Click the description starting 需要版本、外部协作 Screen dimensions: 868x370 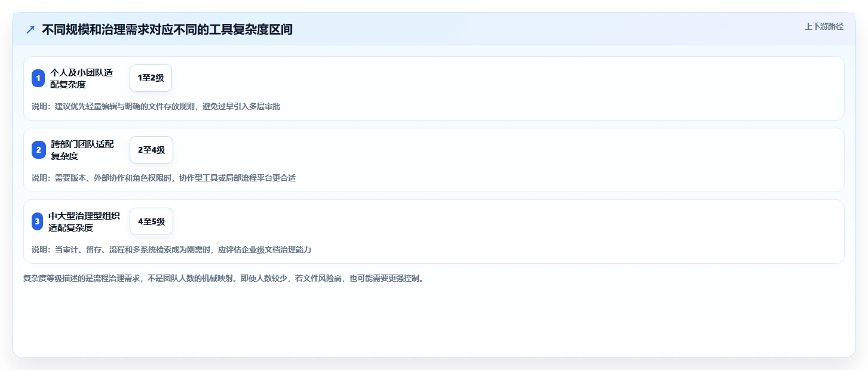[x=164, y=178]
